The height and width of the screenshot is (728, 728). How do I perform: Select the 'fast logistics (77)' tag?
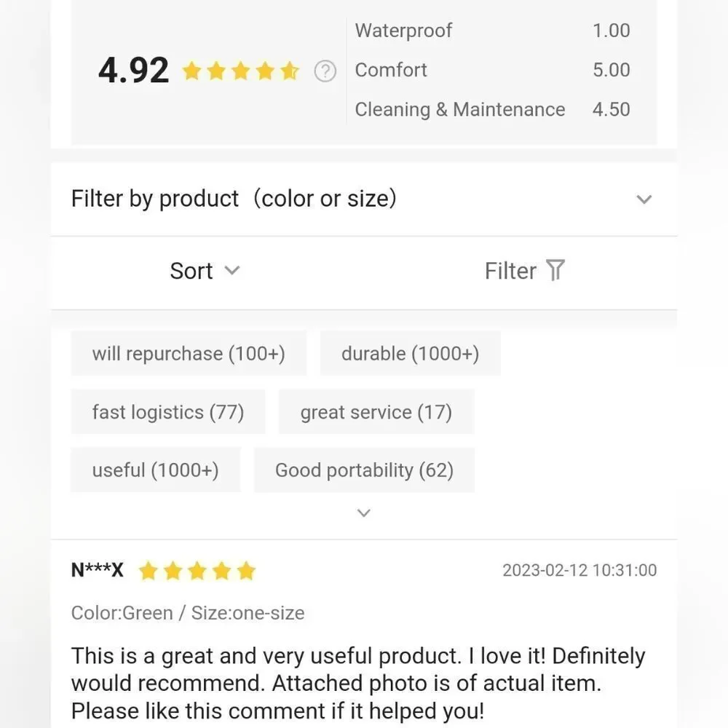coord(168,412)
